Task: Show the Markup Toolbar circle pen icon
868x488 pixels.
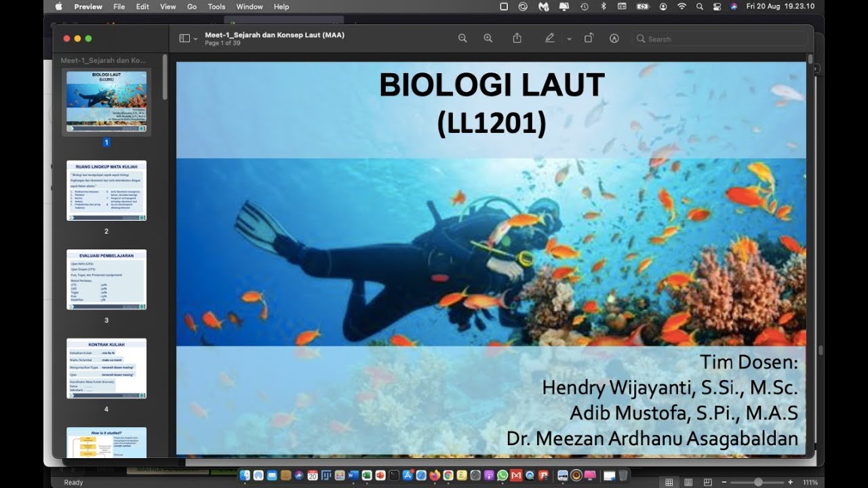Action: pyautogui.click(x=614, y=39)
